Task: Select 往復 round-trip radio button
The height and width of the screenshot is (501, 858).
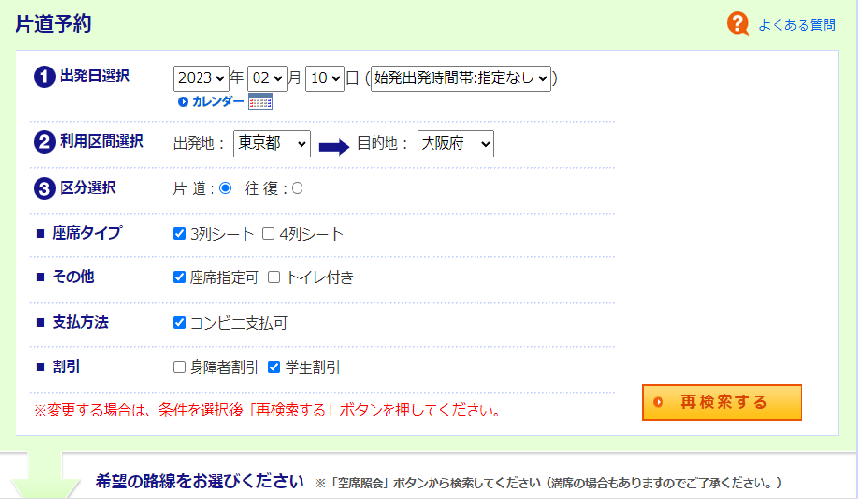Action: [297, 188]
